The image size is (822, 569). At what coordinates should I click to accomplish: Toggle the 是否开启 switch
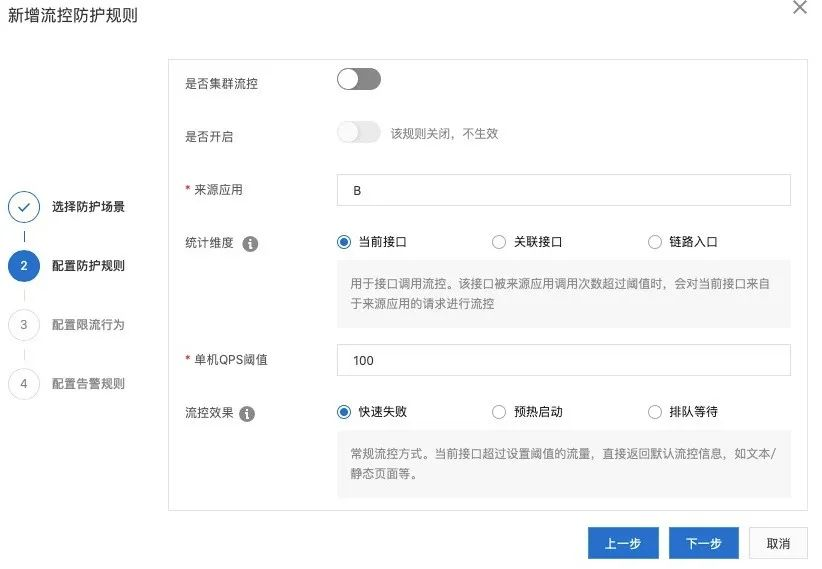(359, 132)
